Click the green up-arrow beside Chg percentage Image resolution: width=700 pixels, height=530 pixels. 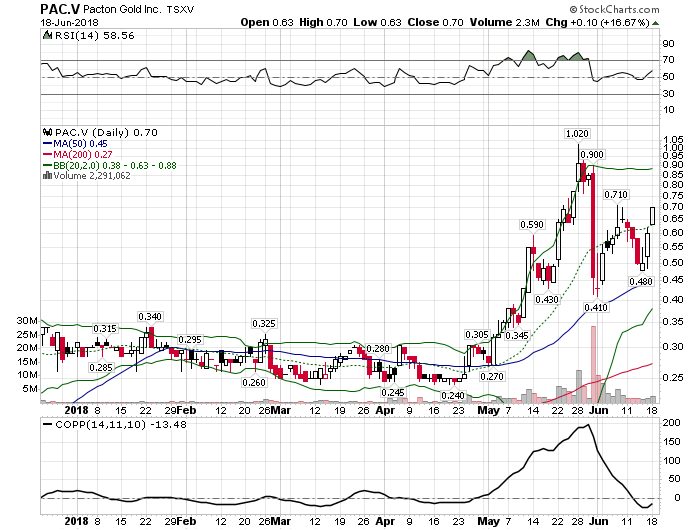tap(655, 23)
